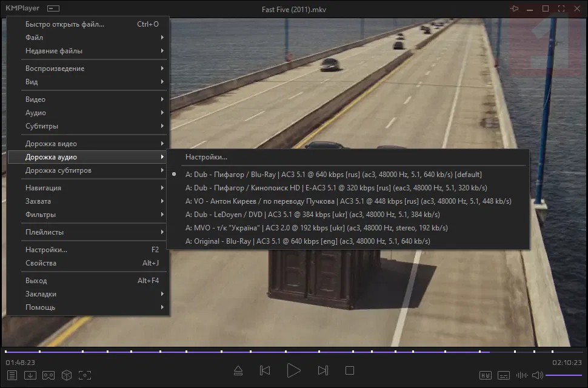Enter fullscreen with the title bar icon

561,8
